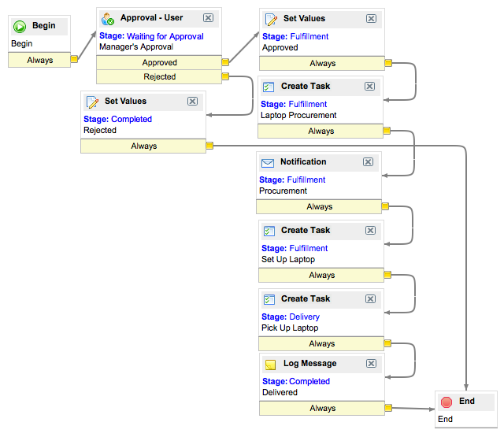Click the Create Task icon for Set Up Laptop
Screen dimensions: 504x437
pyautogui.click(x=269, y=231)
